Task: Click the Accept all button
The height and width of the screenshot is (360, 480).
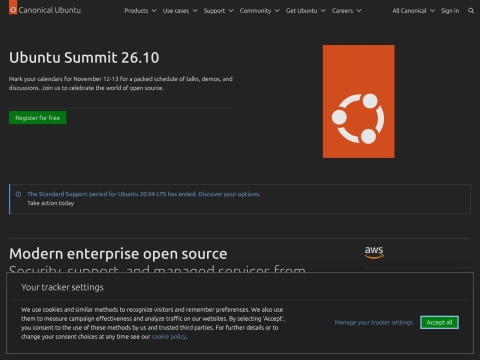Action: coord(439,322)
